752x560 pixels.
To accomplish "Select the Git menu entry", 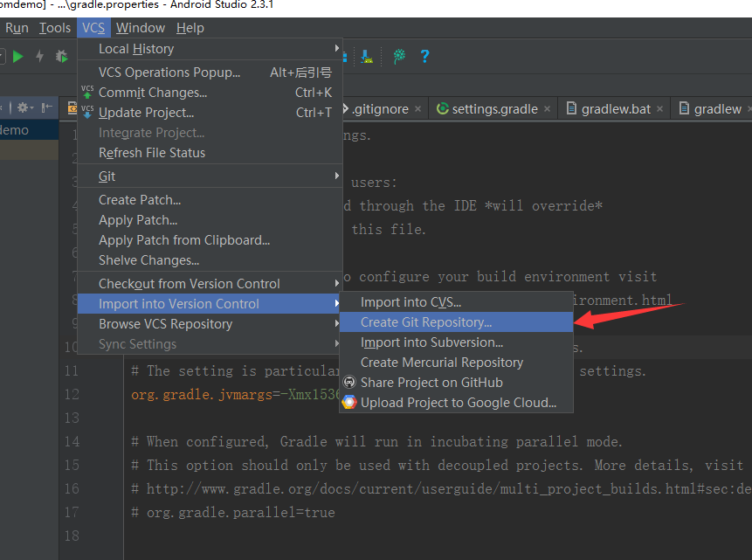I will [210, 176].
